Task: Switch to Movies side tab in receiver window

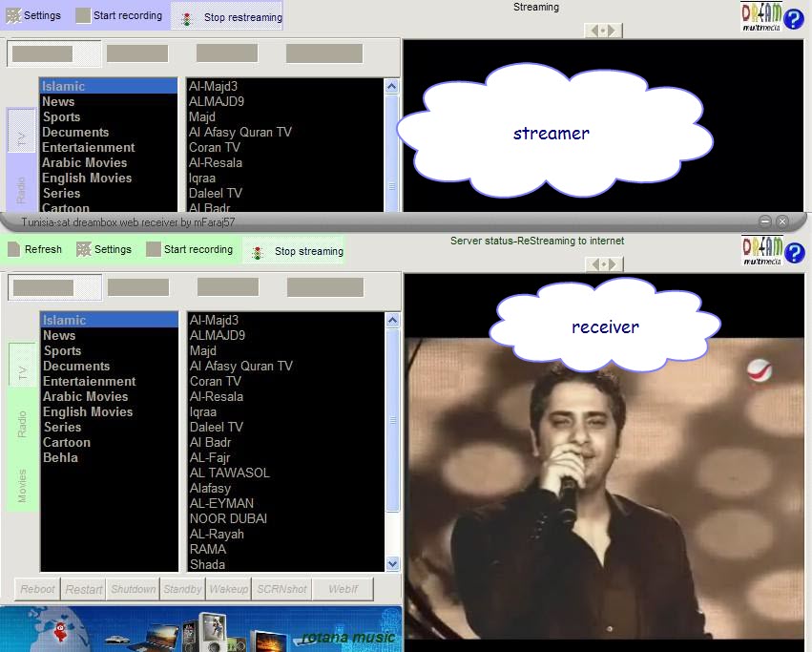Action: [22, 486]
